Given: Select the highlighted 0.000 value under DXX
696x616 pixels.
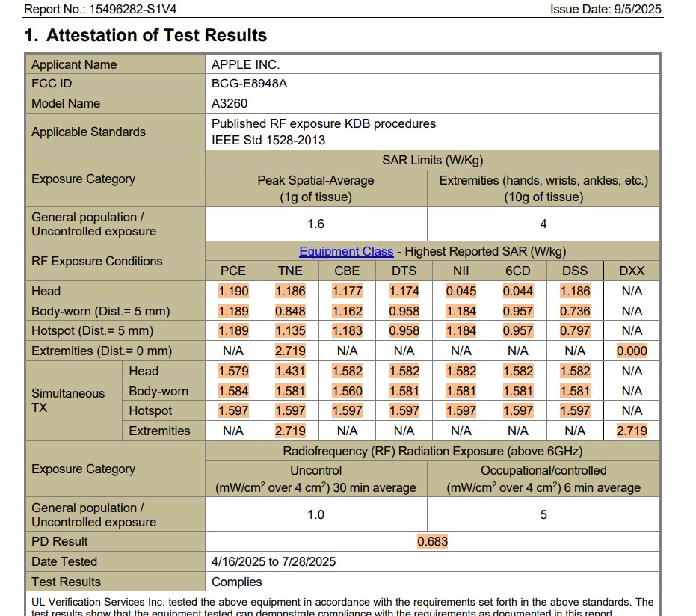Looking at the screenshot, I should pyautogui.click(x=632, y=351).
